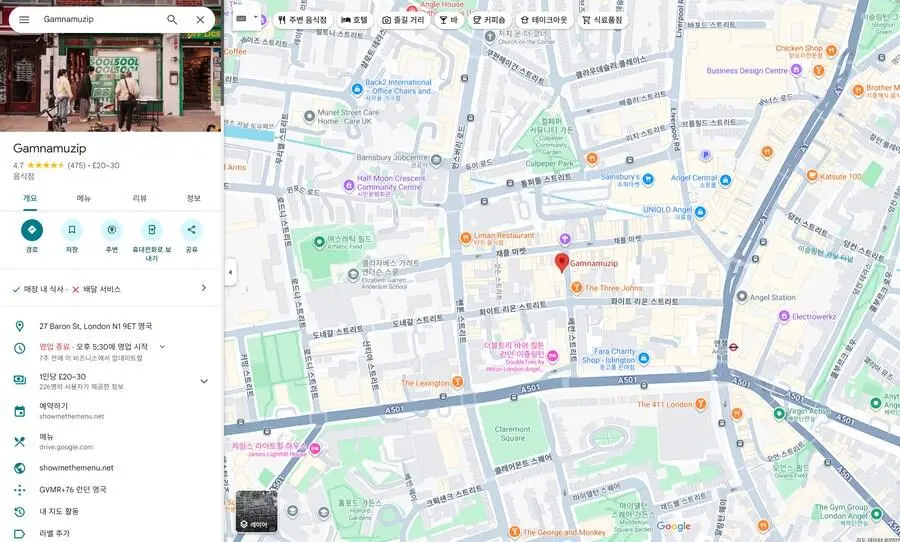Select DoubleTree by Hilton hotel marker
900x542 pixels.
[553, 357]
